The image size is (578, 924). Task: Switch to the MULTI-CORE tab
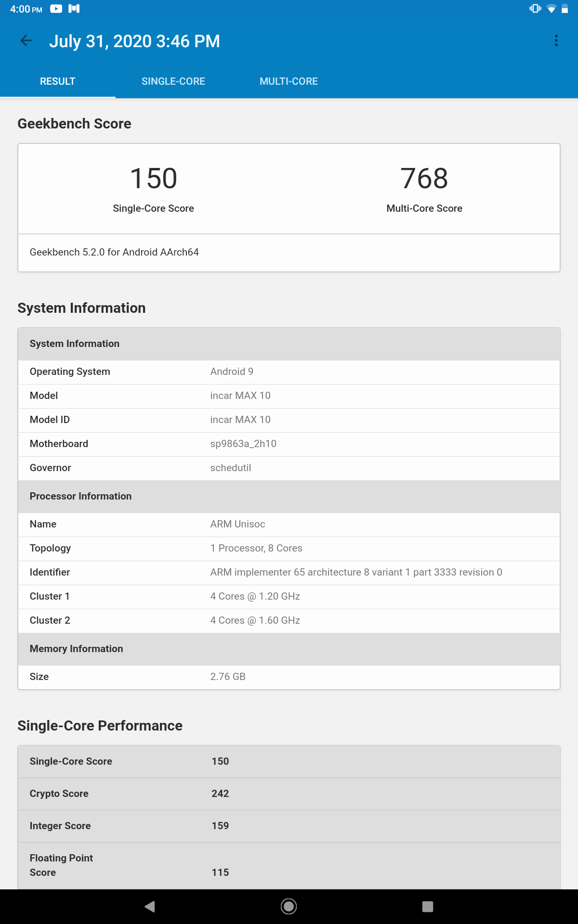click(289, 81)
